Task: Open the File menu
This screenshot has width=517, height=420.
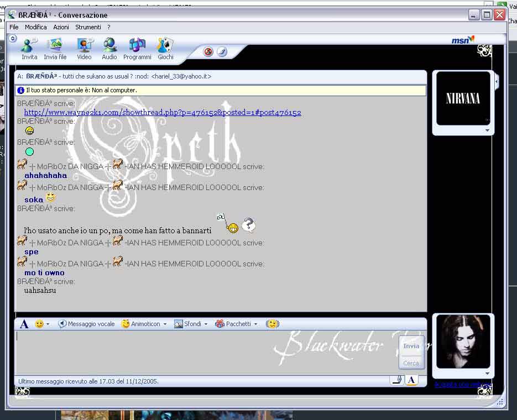Action: tap(14, 27)
